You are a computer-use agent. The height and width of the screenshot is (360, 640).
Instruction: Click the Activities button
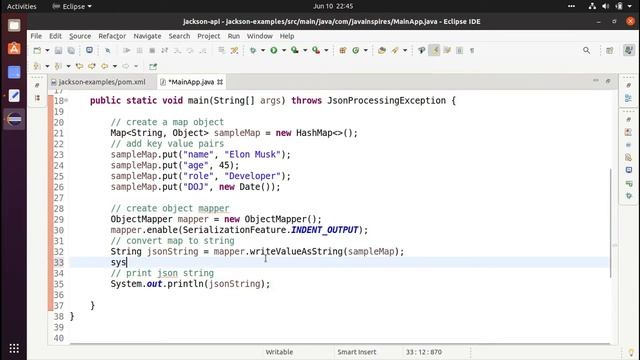(x=22, y=6)
